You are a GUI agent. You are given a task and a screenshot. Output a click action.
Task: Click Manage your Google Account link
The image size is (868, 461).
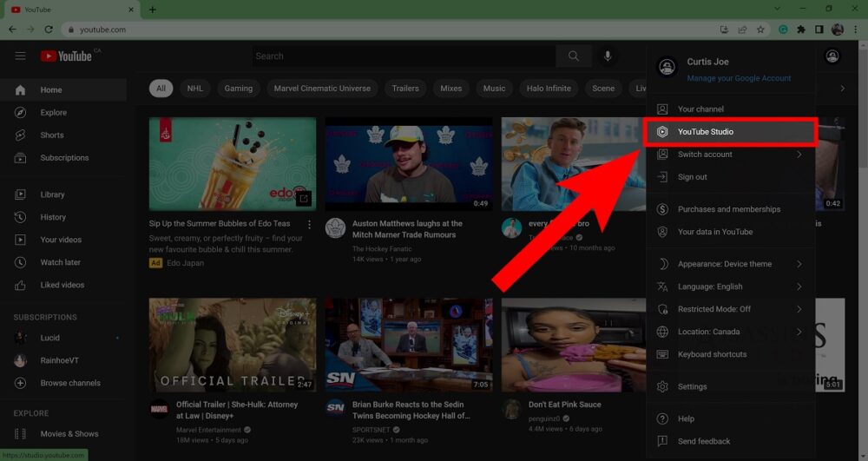point(739,78)
